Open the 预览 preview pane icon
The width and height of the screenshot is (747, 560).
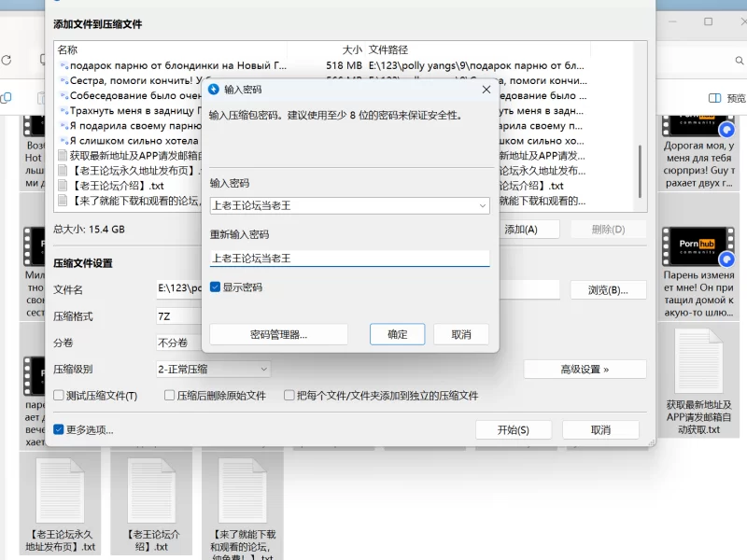[715, 98]
